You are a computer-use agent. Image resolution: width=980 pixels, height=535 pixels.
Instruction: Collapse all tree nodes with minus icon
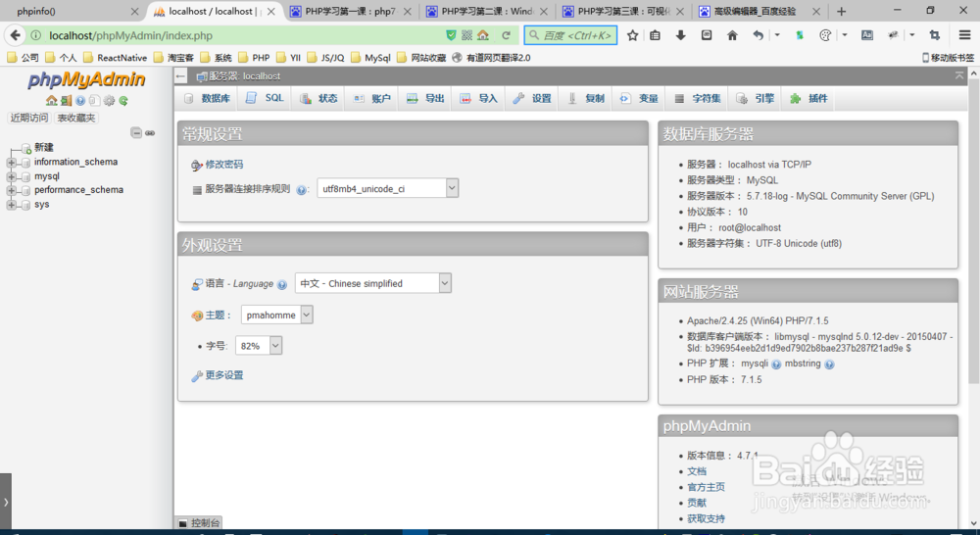click(136, 132)
